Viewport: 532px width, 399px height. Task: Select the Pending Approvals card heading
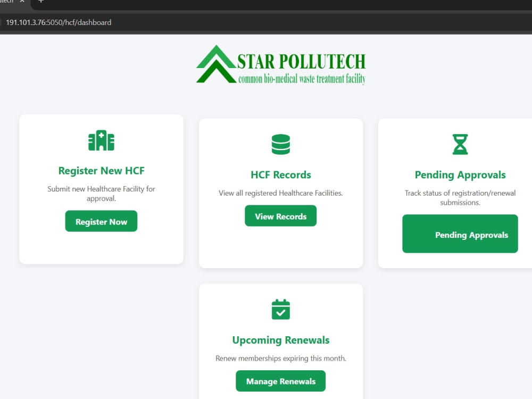(x=460, y=174)
